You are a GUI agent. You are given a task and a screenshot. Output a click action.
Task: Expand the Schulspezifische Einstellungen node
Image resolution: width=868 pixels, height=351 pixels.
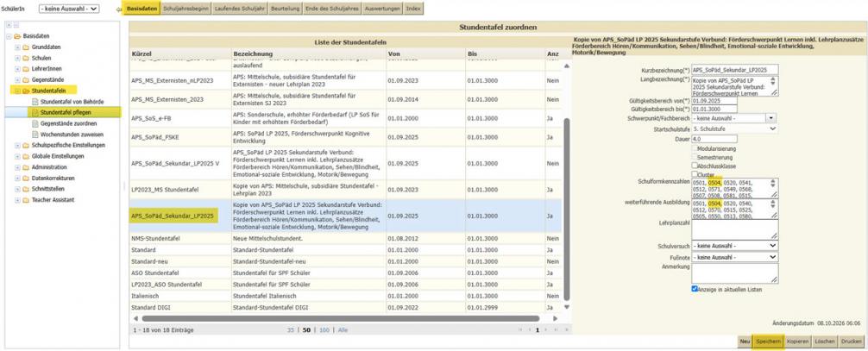[x=18, y=145]
